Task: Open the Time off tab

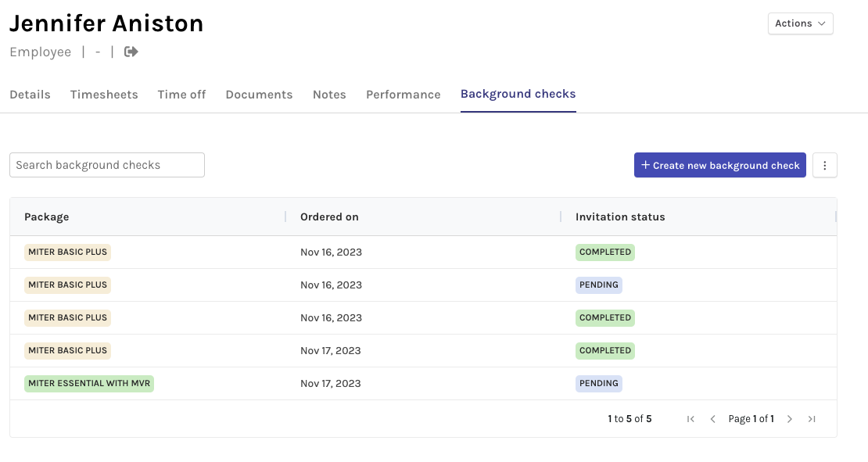Action: coord(181,95)
